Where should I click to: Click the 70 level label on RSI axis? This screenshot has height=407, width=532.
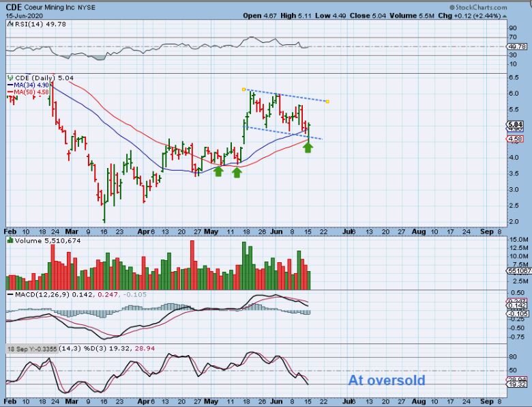(x=513, y=37)
